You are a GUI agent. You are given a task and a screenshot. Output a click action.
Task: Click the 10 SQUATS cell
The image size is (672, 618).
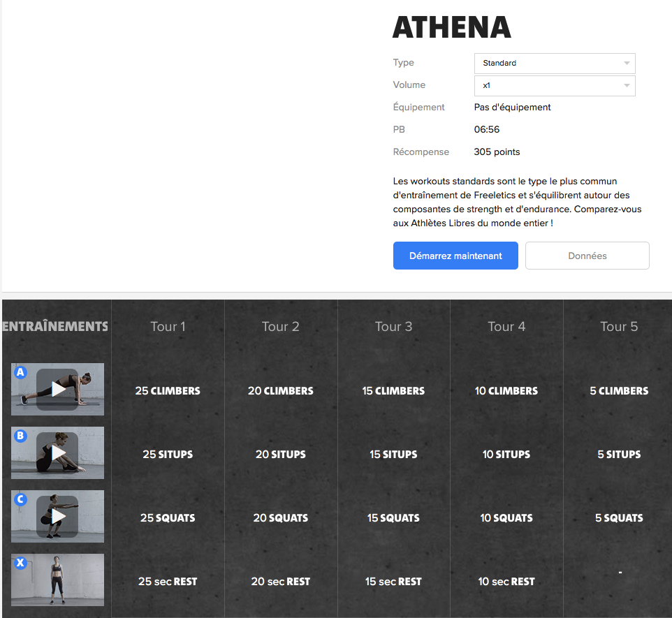coord(506,517)
